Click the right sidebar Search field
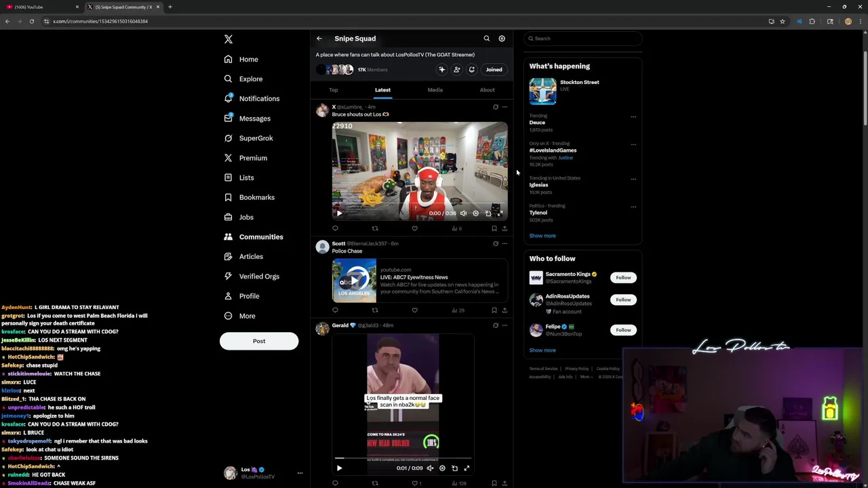This screenshot has width=868, height=488. [583, 39]
